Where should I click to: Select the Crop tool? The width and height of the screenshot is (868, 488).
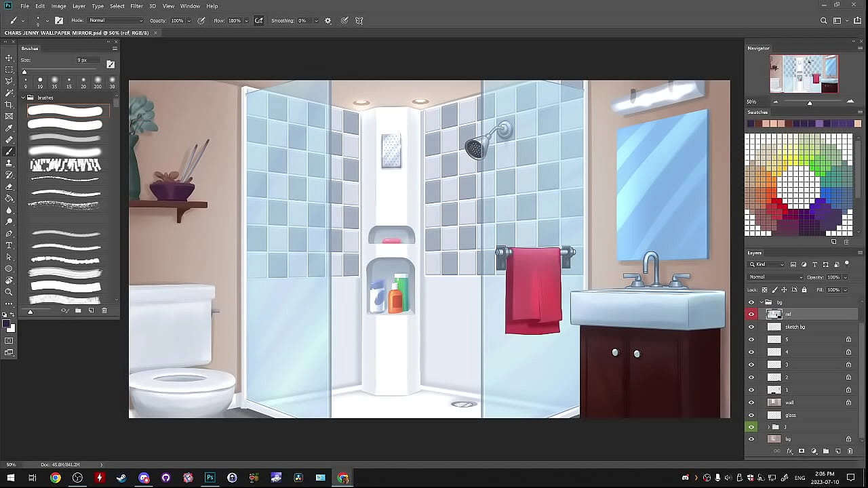(x=9, y=104)
